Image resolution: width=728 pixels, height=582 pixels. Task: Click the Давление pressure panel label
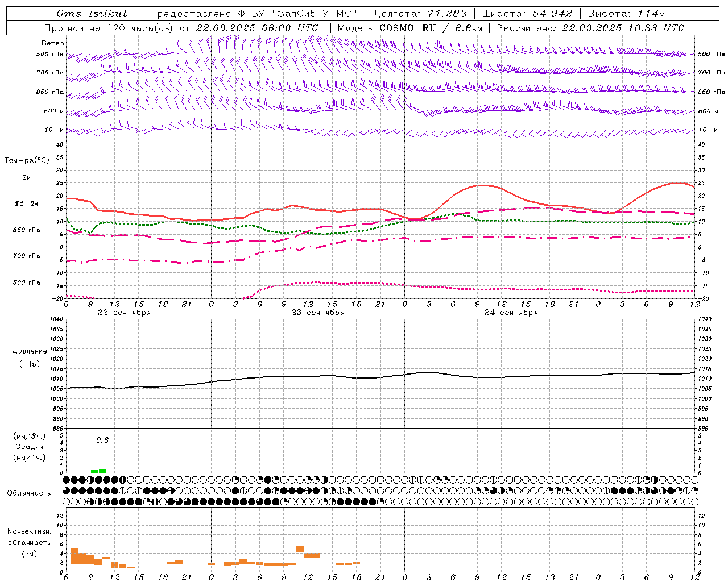click(x=30, y=351)
